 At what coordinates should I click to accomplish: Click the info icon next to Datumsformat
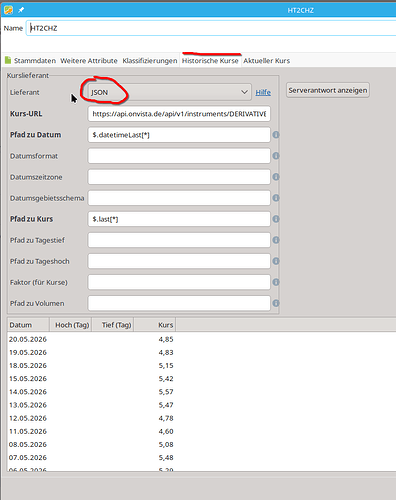point(276,156)
